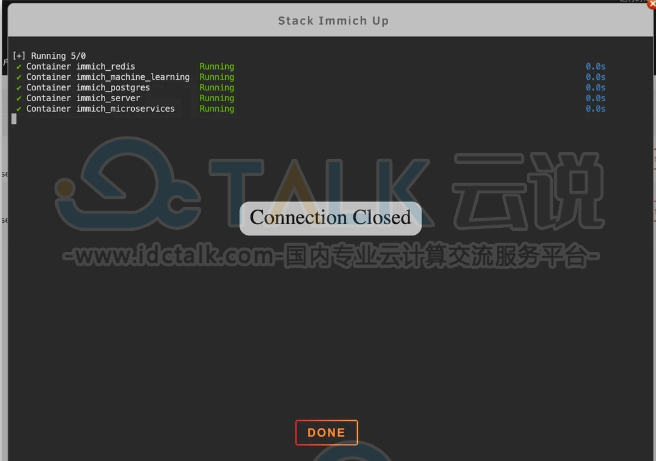Click the 0.0s time for immich_redis
Screen dimensions: 656x461
pyautogui.click(x=595, y=67)
